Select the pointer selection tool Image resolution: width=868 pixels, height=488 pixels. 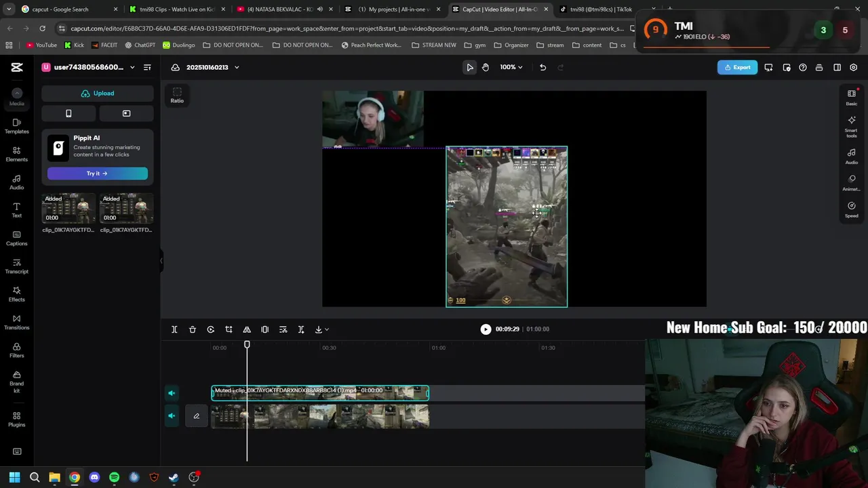(470, 67)
